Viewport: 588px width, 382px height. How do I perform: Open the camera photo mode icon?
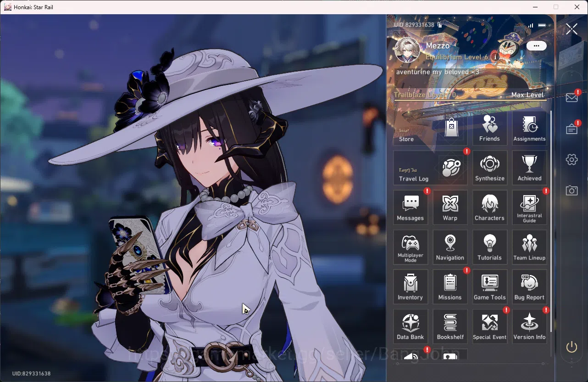pos(571,191)
